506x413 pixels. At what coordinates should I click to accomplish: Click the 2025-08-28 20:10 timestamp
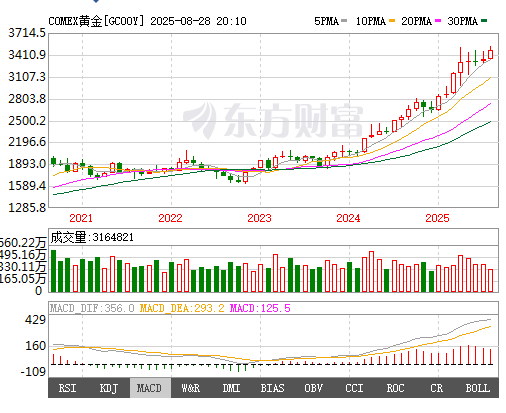pyautogui.click(x=198, y=21)
